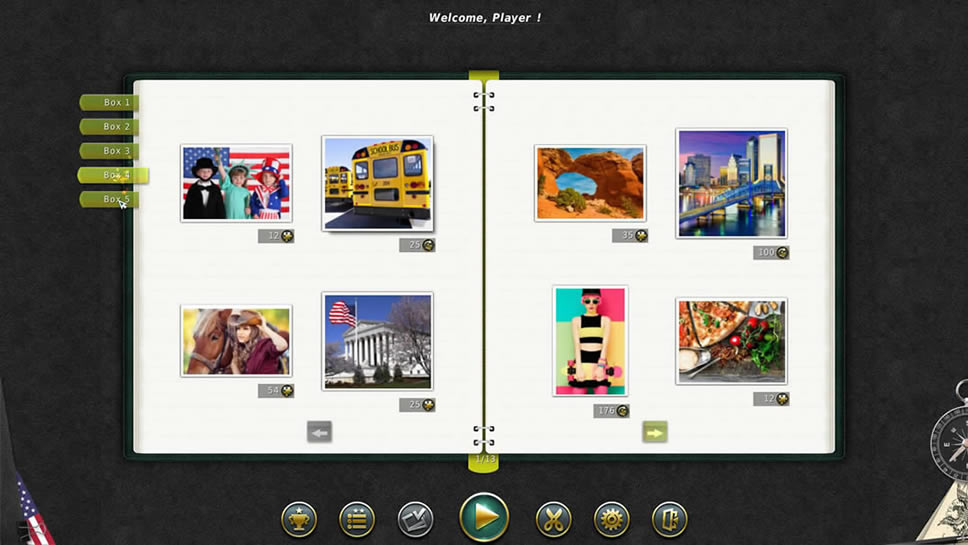Screen dimensions: 968x545
Task: Open the scissors custom puzzle button
Action: point(553,519)
